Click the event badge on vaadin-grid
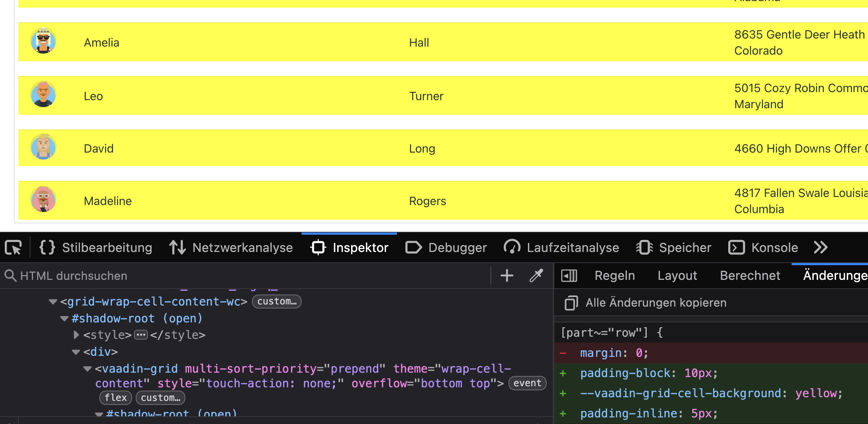The image size is (868, 424). click(x=527, y=383)
